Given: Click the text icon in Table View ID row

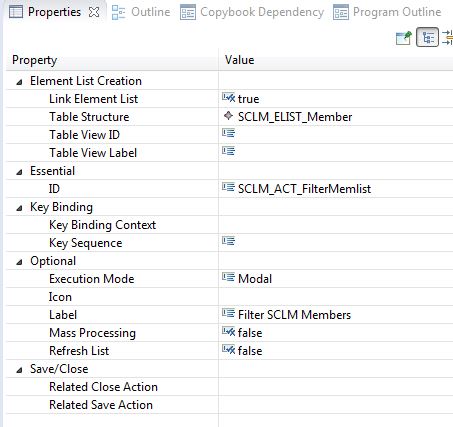Looking at the screenshot, I should coord(229,133).
